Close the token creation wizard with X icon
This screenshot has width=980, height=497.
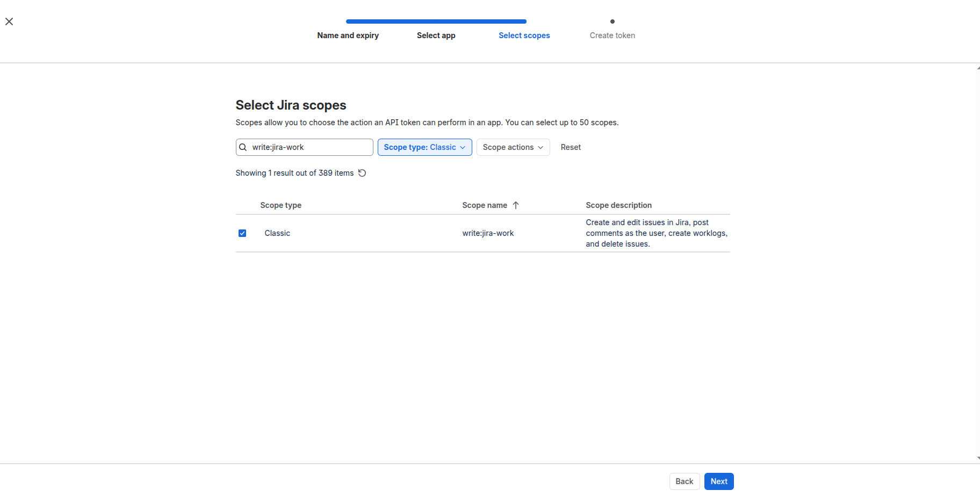[9, 21]
